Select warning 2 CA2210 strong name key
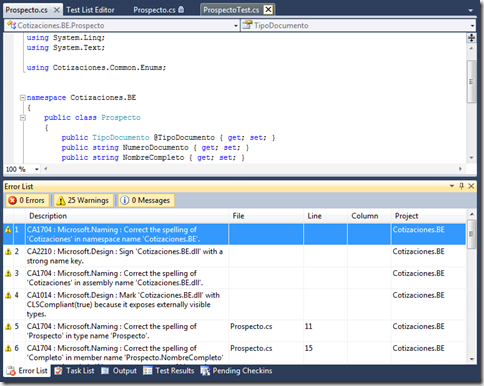The image size is (484, 386). [235, 256]
